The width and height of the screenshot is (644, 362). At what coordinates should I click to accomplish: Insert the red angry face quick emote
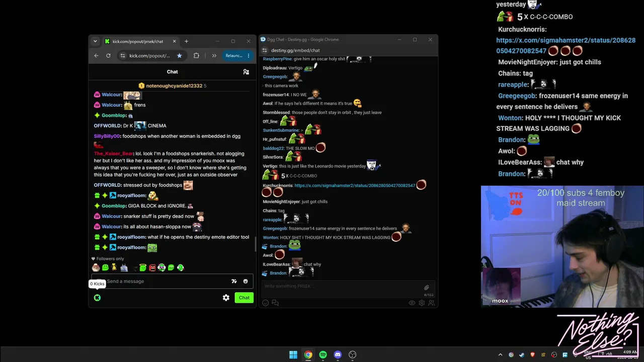pyautogui.click(x=152, y=267)
